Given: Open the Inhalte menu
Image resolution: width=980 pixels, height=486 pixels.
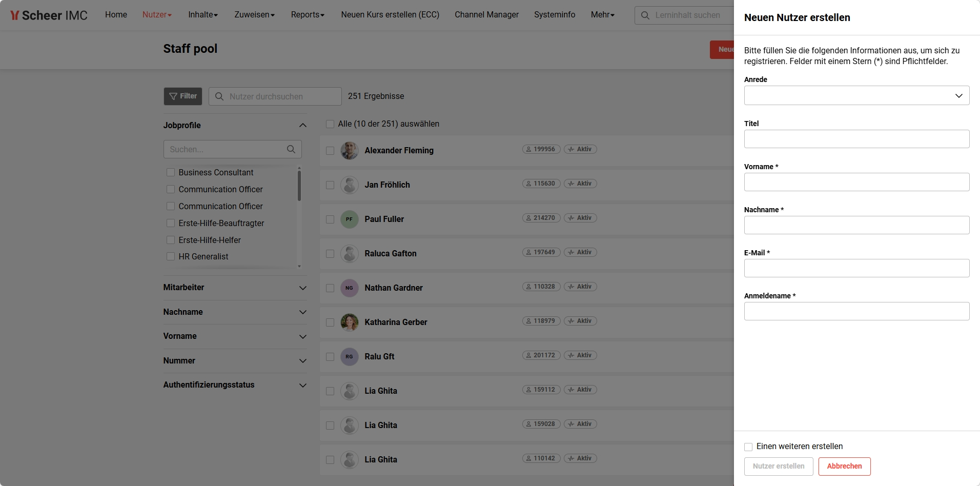Looking at the screenshot, I should [x=203, y=15].
